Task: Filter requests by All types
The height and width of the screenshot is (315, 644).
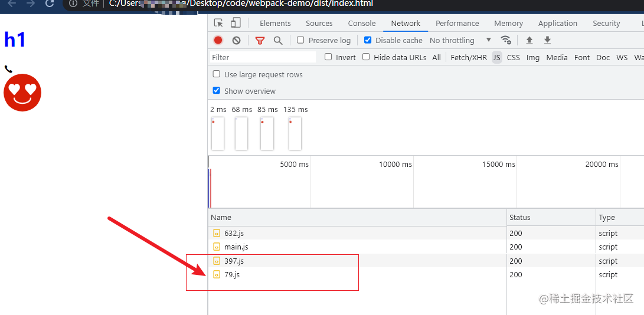Action: tap(436, 57)
